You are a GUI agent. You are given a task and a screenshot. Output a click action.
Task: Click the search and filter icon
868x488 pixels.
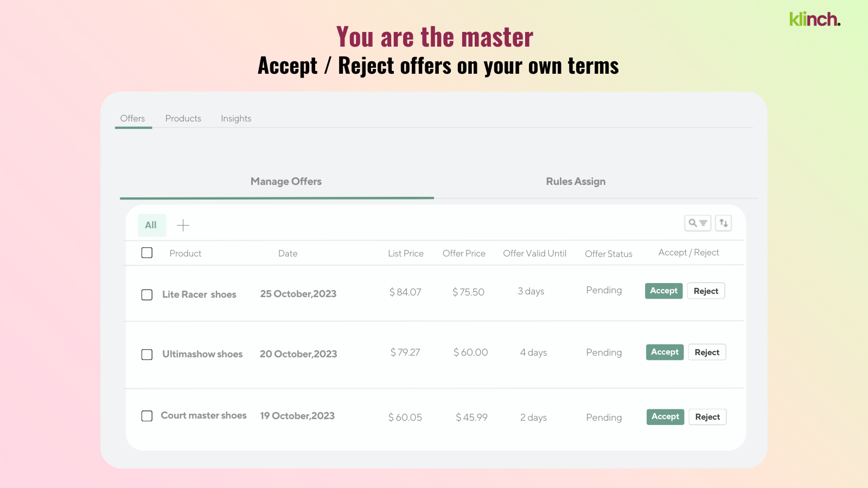pyautogui.click(x=698, y=223)
